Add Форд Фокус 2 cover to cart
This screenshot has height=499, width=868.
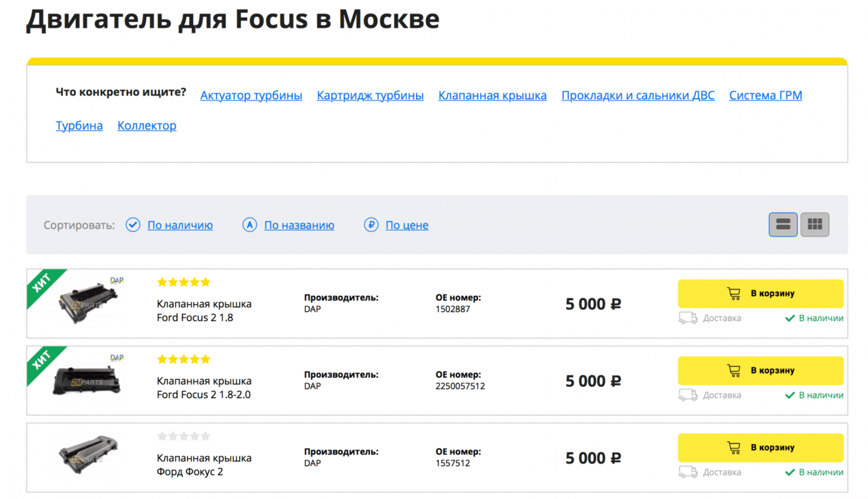click(x=760, y=448)
